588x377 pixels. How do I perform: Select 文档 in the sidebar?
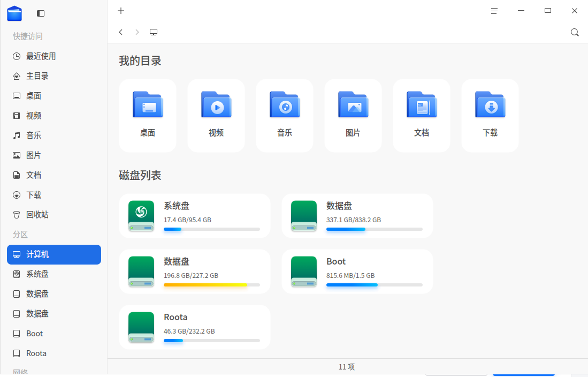(x=54, y=175)
